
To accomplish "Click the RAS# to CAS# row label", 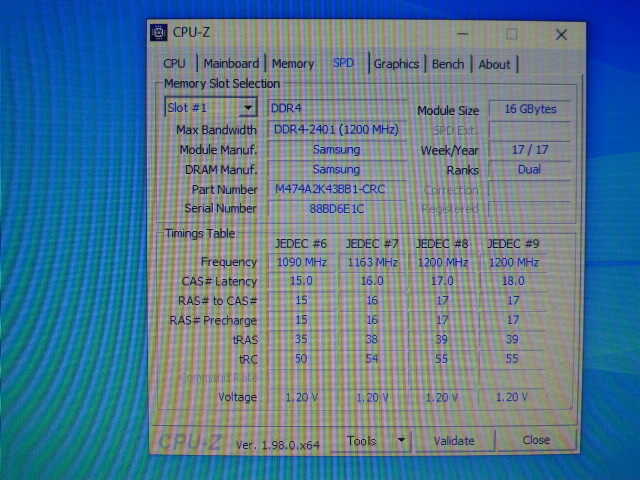I will pos(218,301).
